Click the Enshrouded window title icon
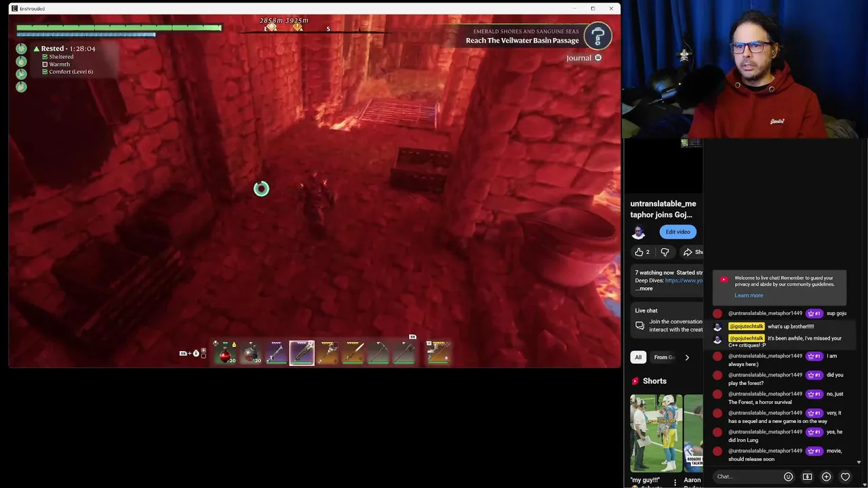The width and height of the screenshot is (868, 488). (x=14, y=9)
